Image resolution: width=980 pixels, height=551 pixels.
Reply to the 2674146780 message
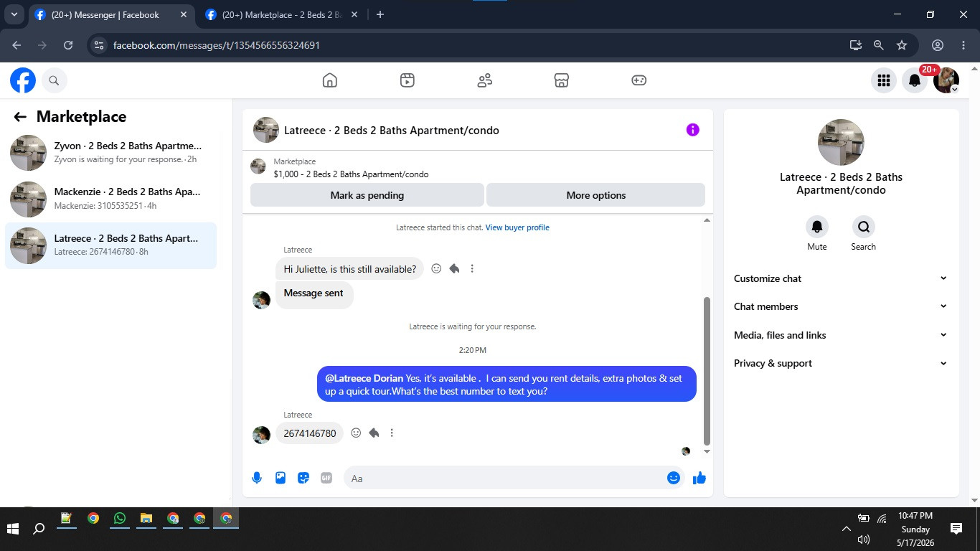point(374,433)
